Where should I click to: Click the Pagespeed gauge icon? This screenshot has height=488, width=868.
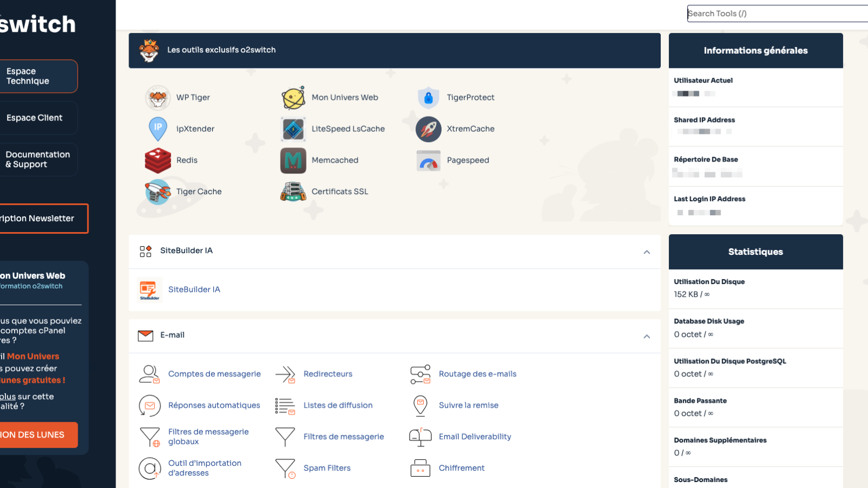tap(429, 160)
